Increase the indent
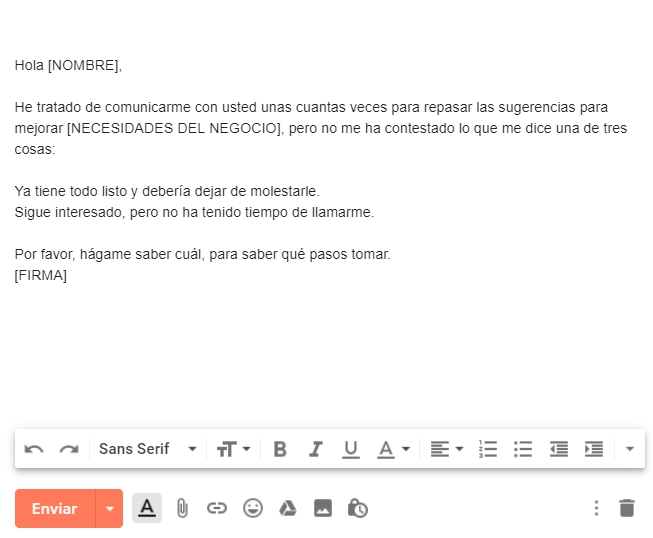653x538 pixels. tap(593, 449)
